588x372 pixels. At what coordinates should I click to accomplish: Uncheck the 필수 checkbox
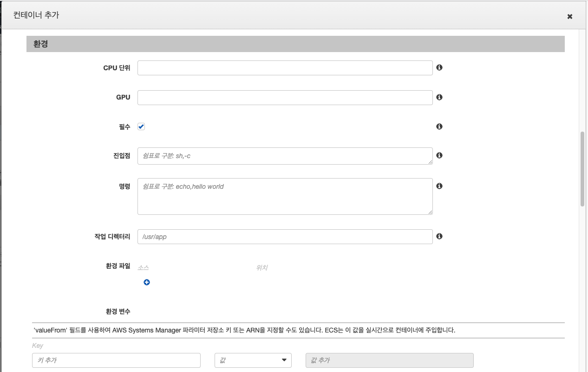tap(141, 126)
